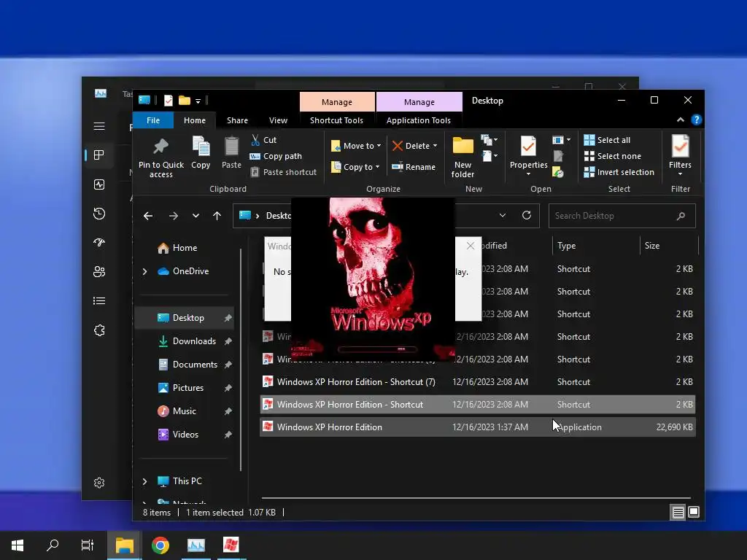Screen dimensions: 747x560
Task: Go up one folder level
Action: [217, 216]
